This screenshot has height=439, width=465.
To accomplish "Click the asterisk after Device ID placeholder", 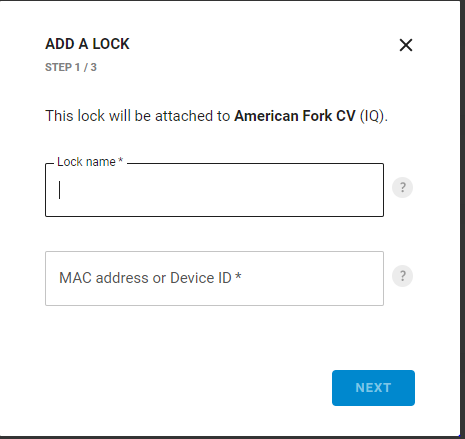I will (x=238, y=276).
